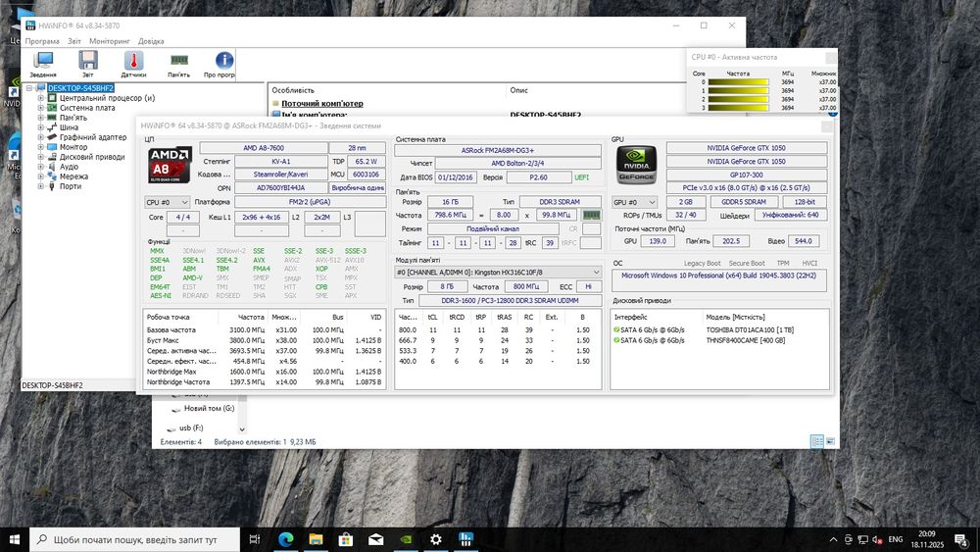Viewport: 980px width, 552px height.
Task: Click Core 3 frequency bar
Action: pyautogui.click(x=738, y=108)
